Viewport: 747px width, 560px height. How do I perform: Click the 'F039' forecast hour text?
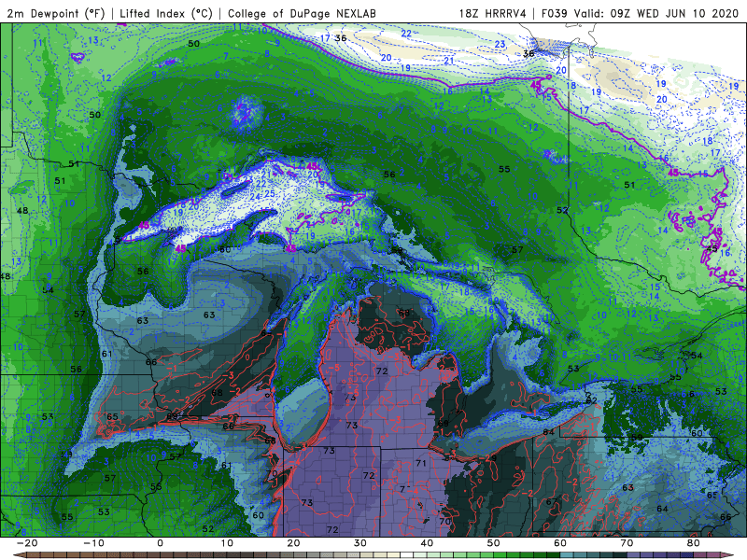coord(555,14)
